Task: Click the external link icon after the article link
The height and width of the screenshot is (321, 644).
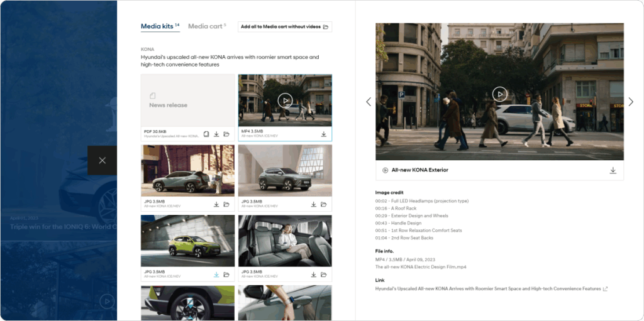Action: [606, 289]
